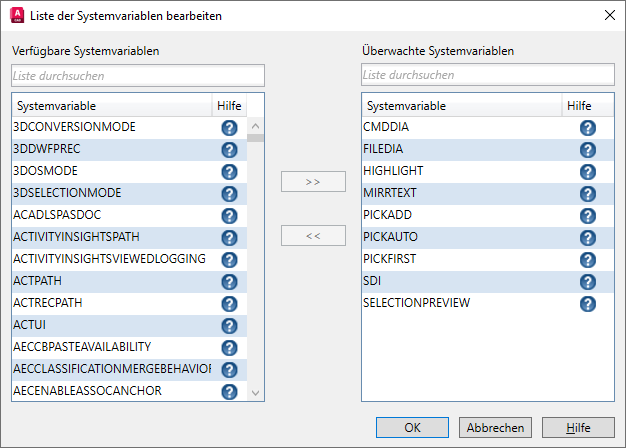626x448 pixels.
Task: Open the Hilfe button
Action: (577, 428)
